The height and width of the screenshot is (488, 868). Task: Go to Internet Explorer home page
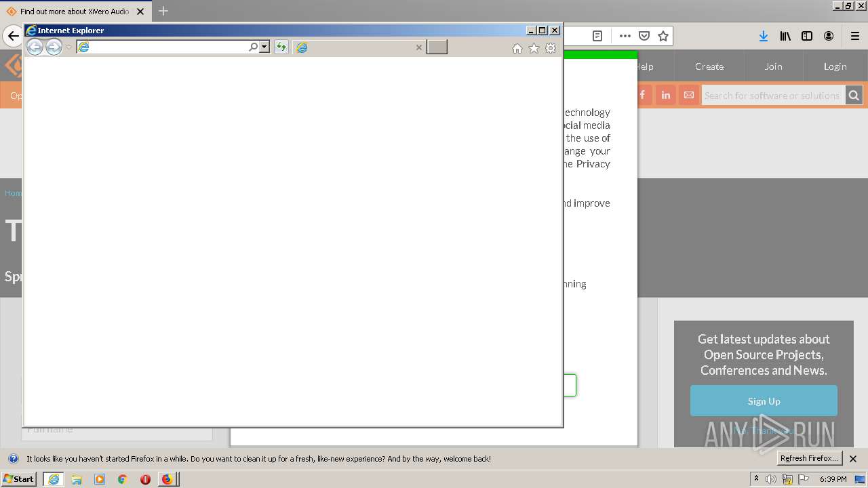pos(517,48)
